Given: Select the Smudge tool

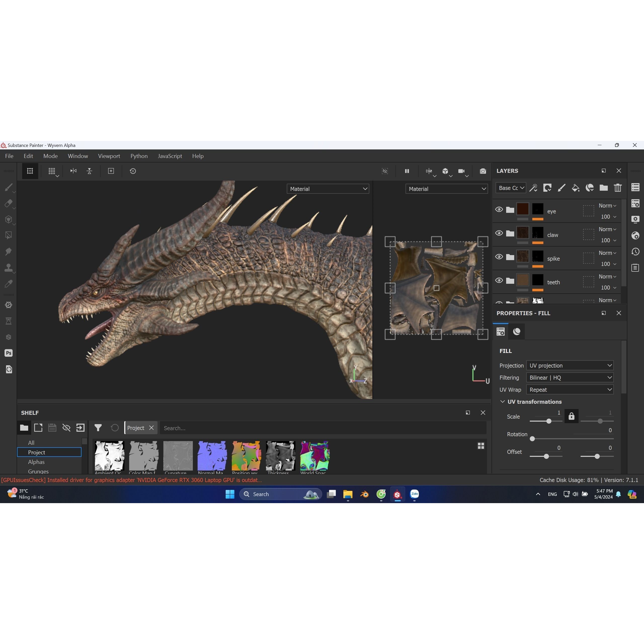Looking at the screenshot, I should [x=9, y=251].
